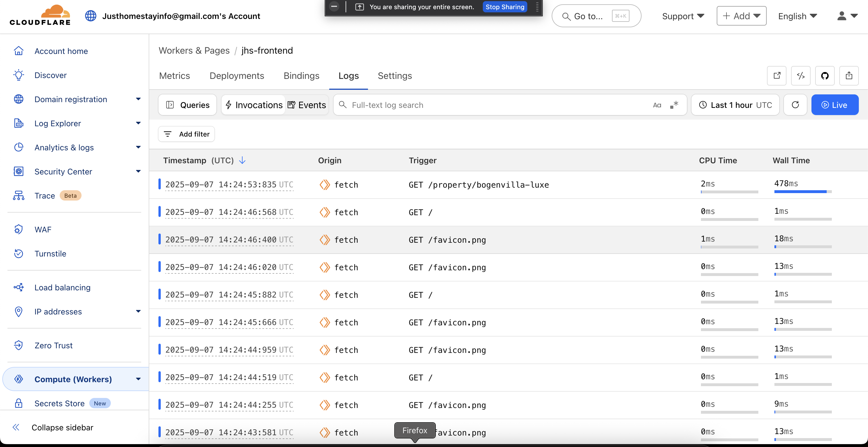Viewport: 868px width, 447px height.
Task: Open the Last 1 hour time range dropdown
Action: point(735,105)
